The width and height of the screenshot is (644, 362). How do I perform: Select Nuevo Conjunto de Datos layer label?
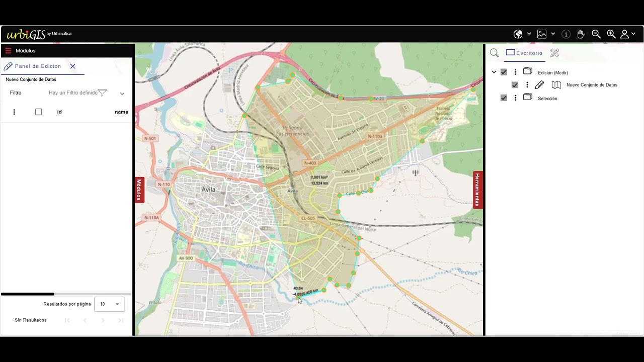[x=592, y=85]
